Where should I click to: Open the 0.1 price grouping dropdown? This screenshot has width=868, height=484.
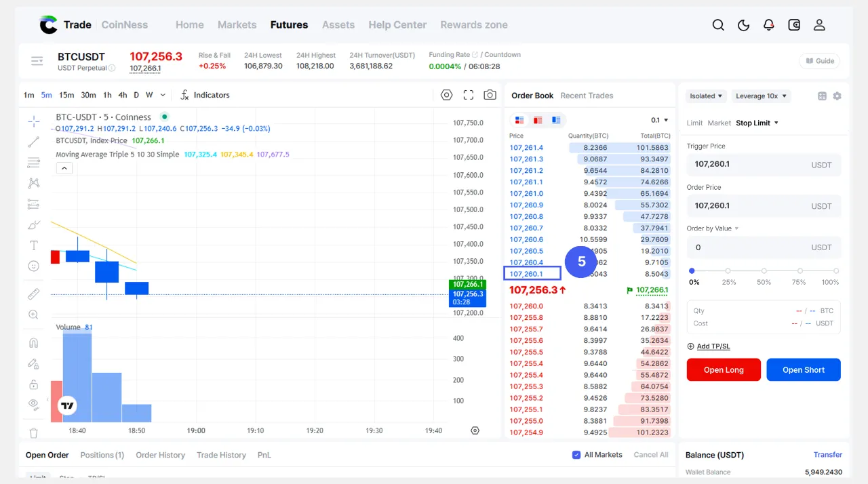tap(659, 120)
